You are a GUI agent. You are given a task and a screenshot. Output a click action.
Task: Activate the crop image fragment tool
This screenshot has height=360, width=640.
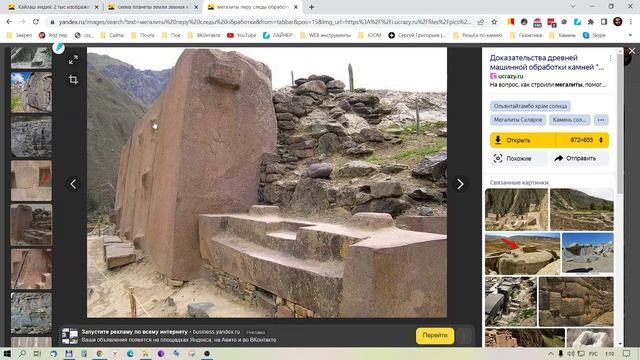[x=73, y=80]
